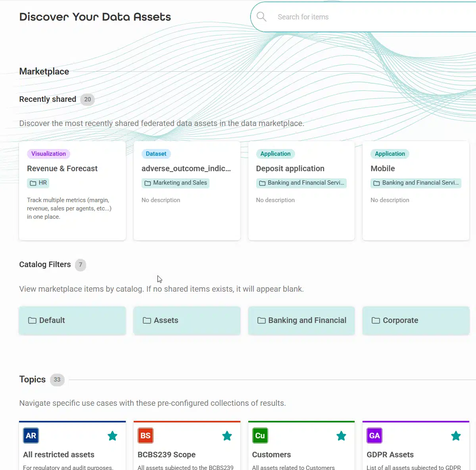Click the HR folder tag
Viewport: 476px width, 470px height.
coord(38,183)
